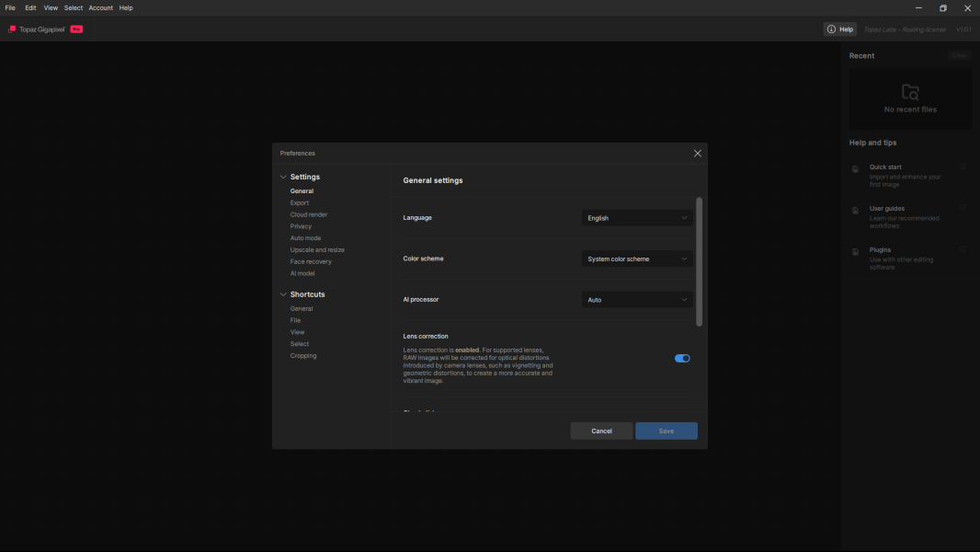This screenshot has height=552, width=980.
Task: Click the Save button
Action: point(666,431)
